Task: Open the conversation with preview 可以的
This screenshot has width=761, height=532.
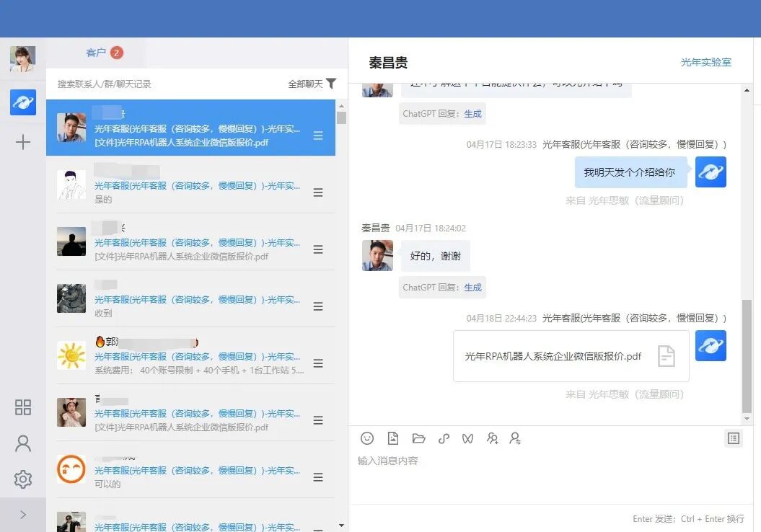Action: point(190,469)
